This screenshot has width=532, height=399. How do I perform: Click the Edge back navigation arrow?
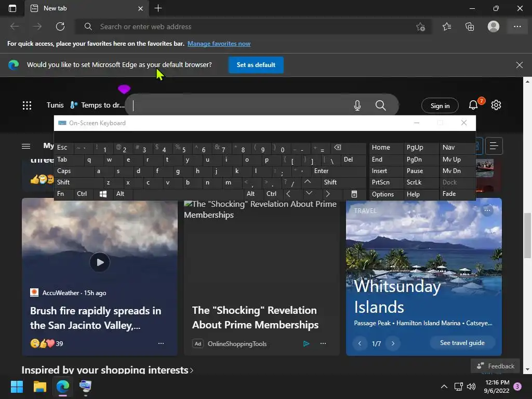tap(15, 26)
